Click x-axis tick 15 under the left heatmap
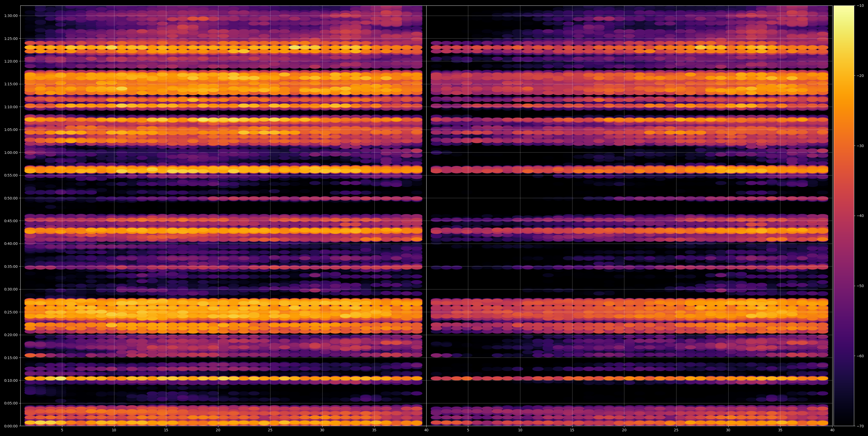The image size is (868, 436). click(x=166, y=430)
